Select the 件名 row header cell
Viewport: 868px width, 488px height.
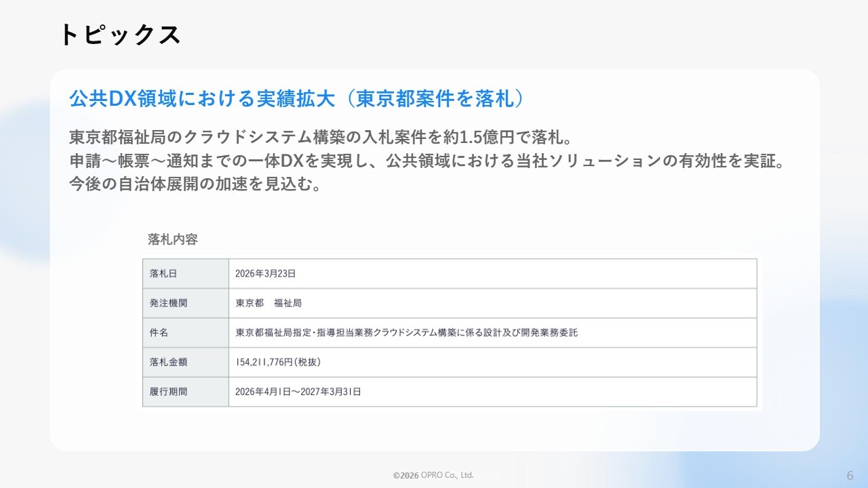point(186,333)
